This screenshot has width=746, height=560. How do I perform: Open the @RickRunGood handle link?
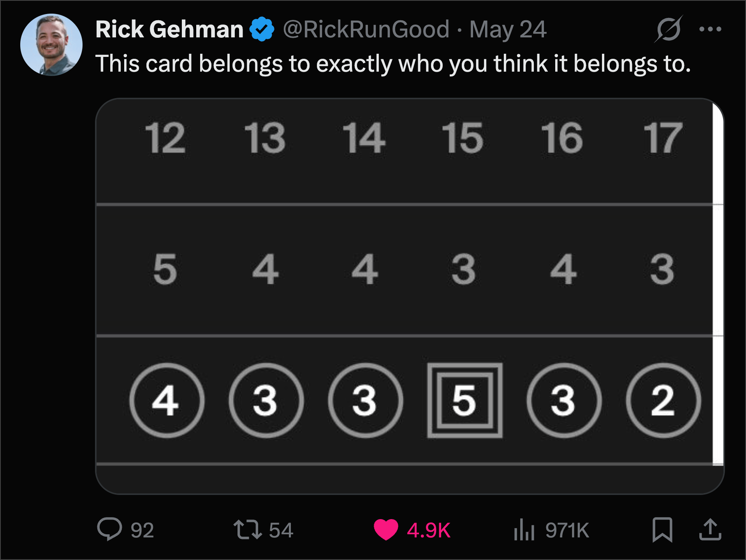tap(366, 30)
